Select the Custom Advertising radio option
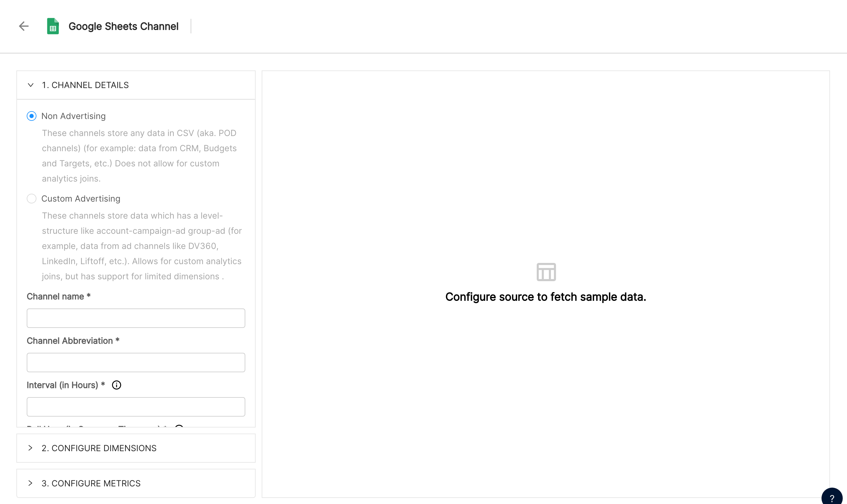This screenshot has height=504, width=847. (x=32, y=199)
